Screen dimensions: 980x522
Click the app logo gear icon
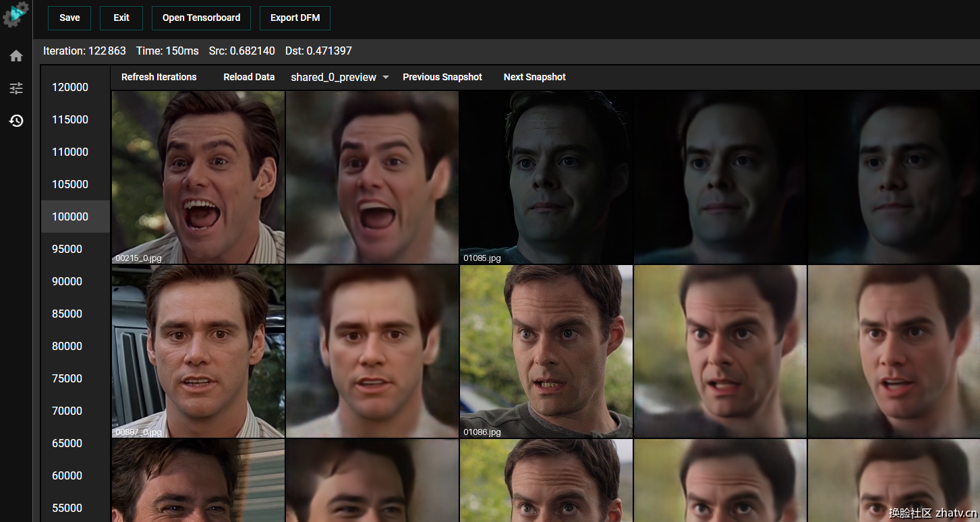coord(16,14)
